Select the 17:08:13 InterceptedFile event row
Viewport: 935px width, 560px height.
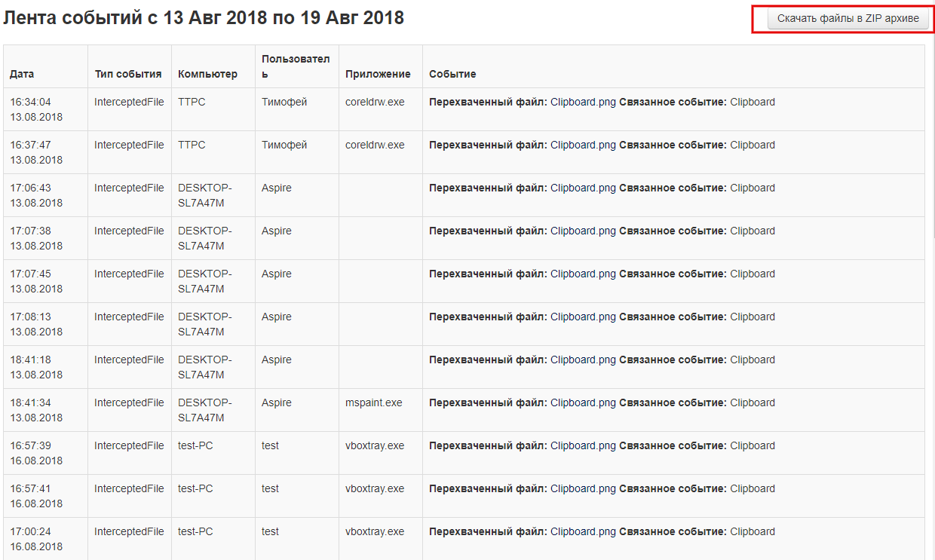464,324
